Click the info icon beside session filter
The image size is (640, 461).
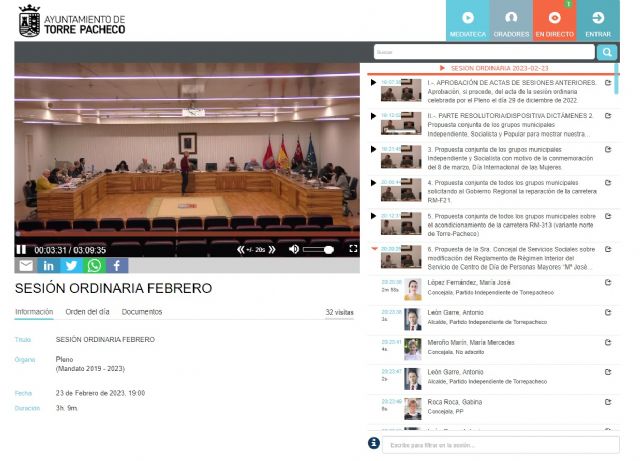pyautogui.click(x=373, y=443)
